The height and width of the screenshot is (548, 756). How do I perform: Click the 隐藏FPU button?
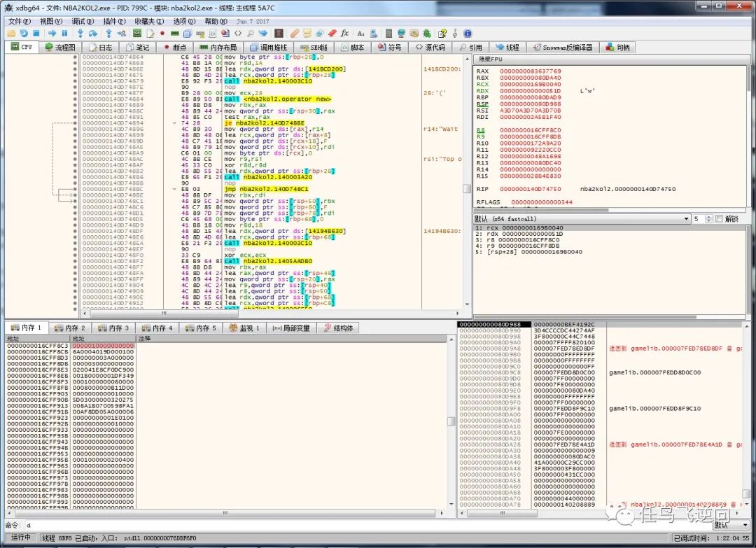pyautogui.click(x=491, y=59)
